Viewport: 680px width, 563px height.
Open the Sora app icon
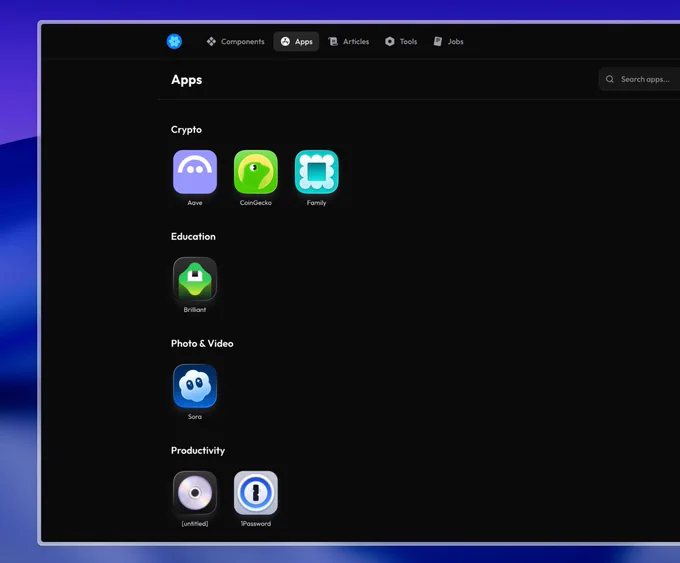tap(195, 386)
